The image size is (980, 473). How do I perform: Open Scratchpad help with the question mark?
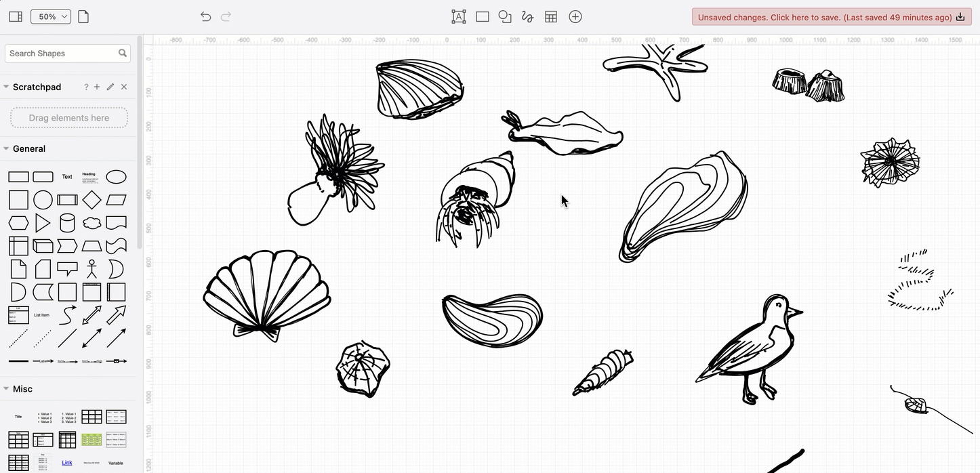coord(85,87)
